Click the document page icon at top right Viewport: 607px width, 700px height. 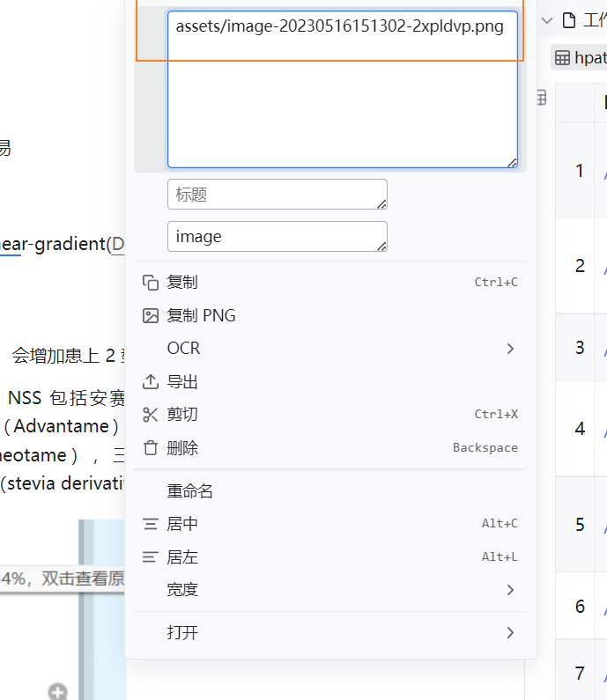click(x=568, y=20)
